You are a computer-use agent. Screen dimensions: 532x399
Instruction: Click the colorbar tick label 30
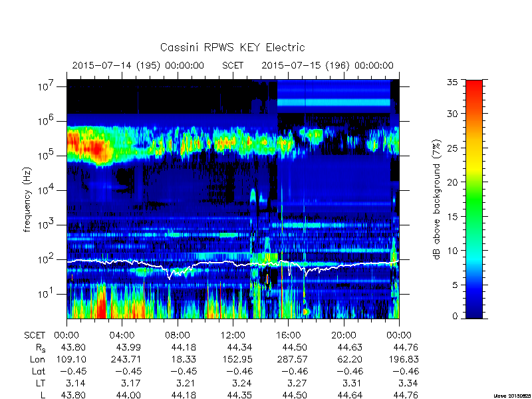pos(452,114)
